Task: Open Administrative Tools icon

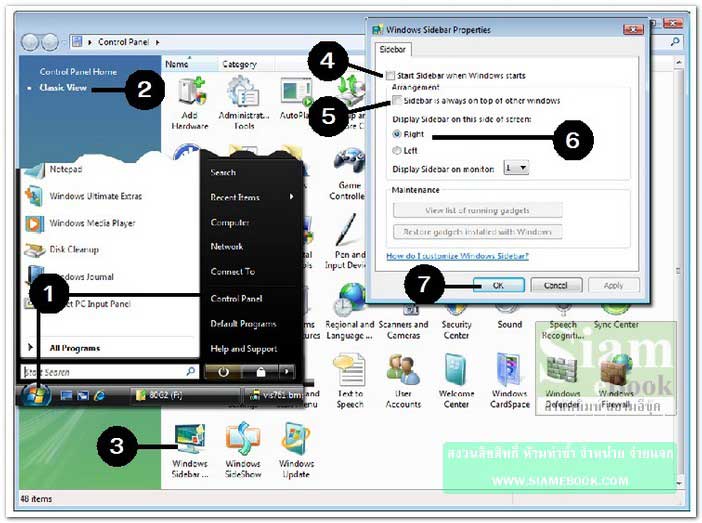Action: tap(244, 102)
